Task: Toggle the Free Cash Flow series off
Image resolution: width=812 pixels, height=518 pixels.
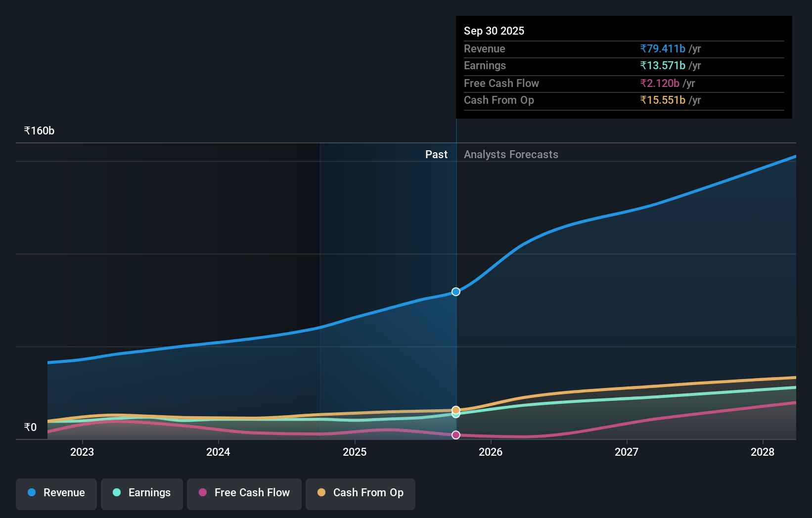Action: 244,493
